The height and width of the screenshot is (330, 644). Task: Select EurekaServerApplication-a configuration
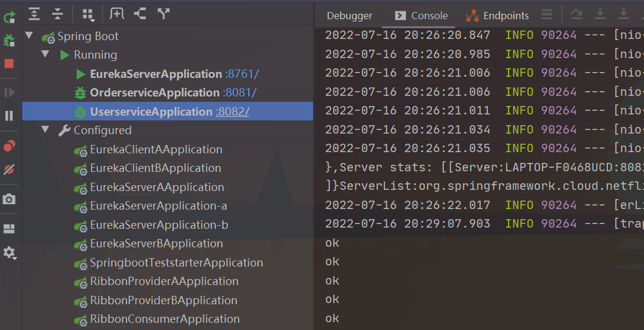tap(158, 206)
